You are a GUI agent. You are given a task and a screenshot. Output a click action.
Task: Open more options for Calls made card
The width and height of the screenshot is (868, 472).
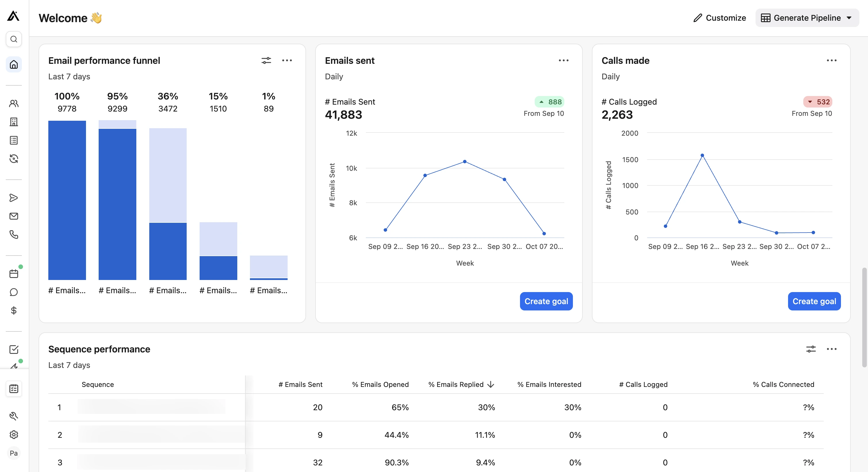click(x=831, y=61)
